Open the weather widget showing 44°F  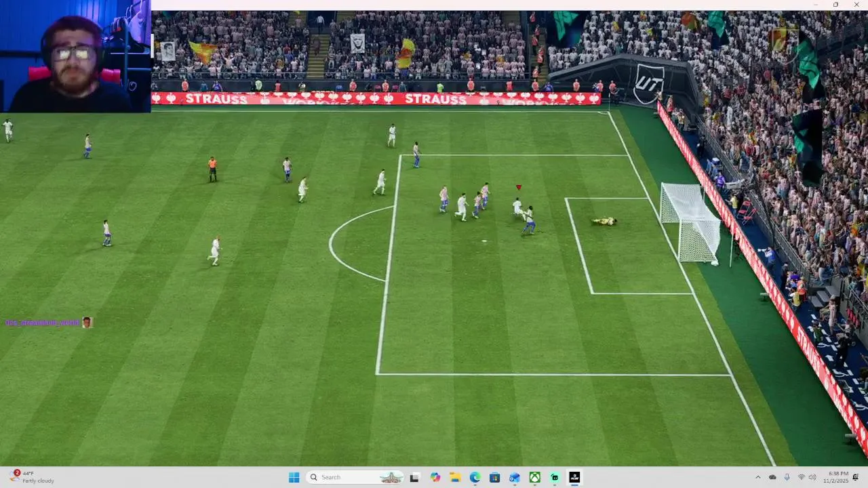32,477
